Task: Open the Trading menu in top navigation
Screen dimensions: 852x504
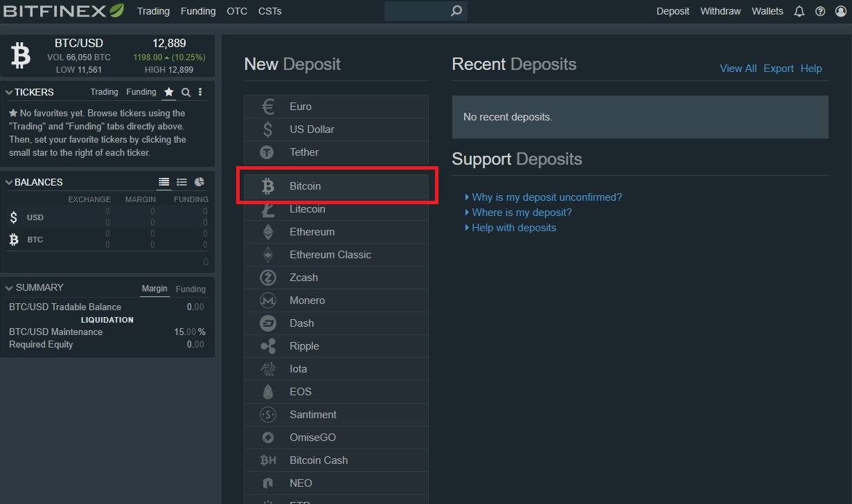Action: pos(153,11)
